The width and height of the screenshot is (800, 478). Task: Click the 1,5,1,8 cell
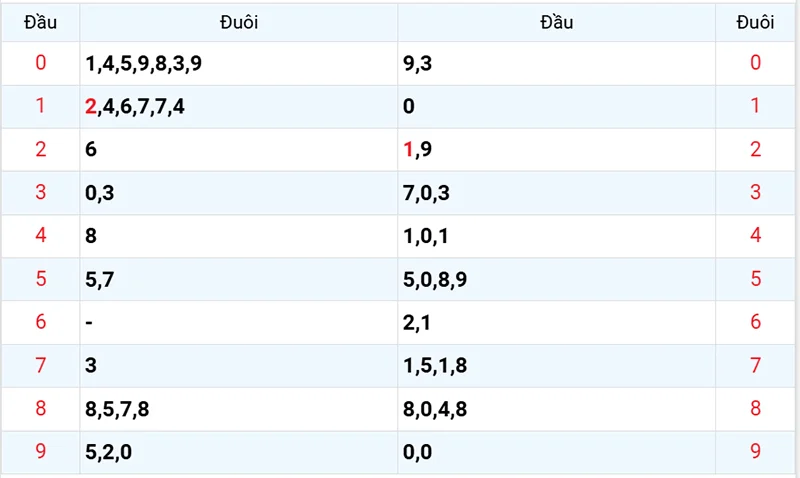pyautogui.click(x=436, y=366)
